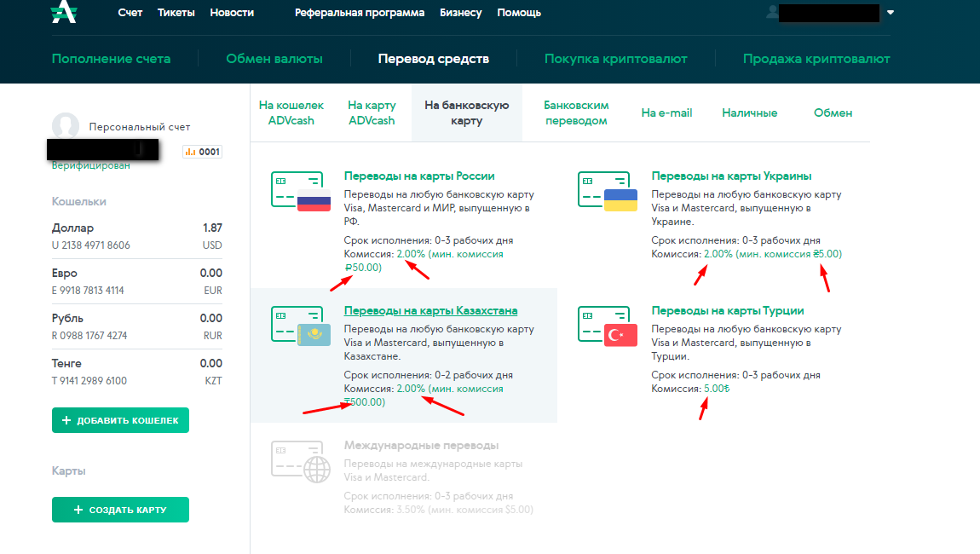
Task: Open Переводы на карты Казахстана link
Action: pos(430,311)
